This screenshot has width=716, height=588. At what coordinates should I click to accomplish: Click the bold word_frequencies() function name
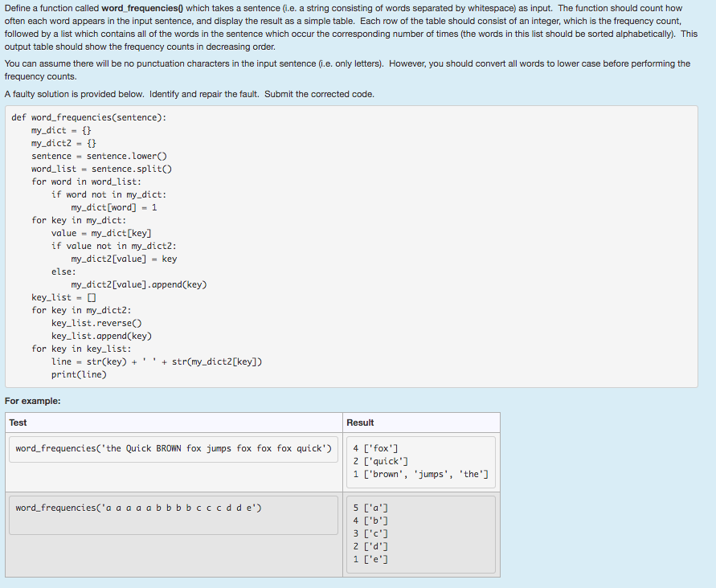point(142,8)
